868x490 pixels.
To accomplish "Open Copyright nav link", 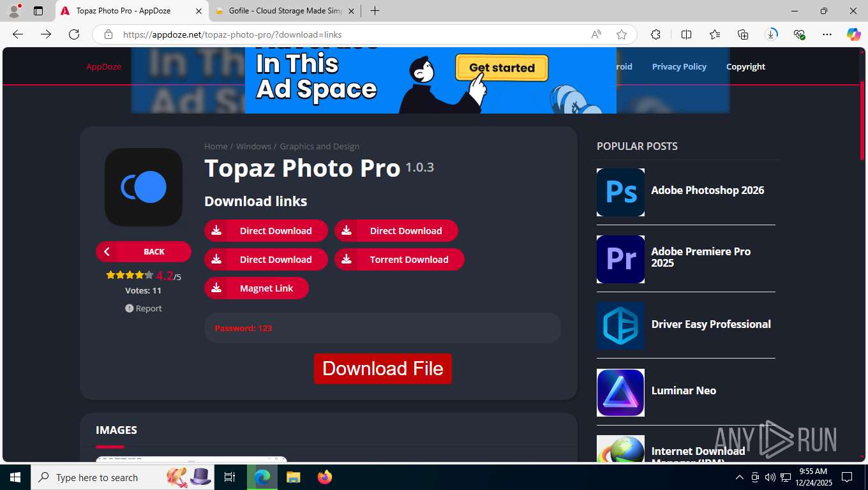I will pos(745,66).
